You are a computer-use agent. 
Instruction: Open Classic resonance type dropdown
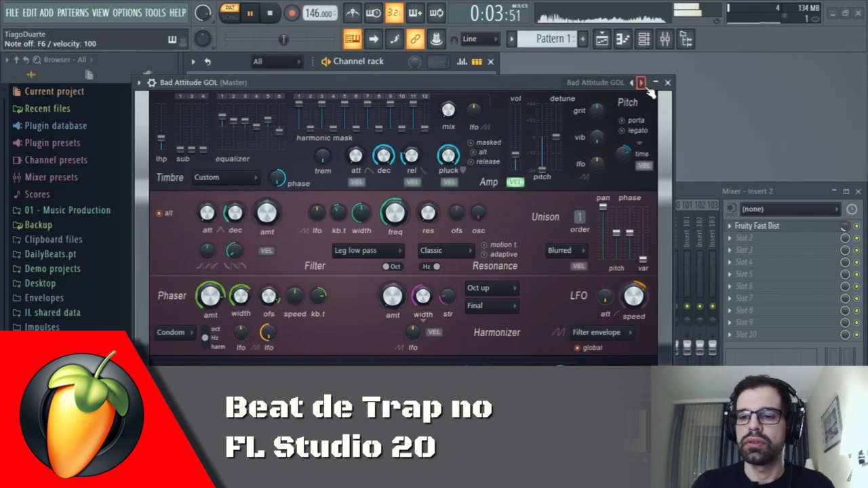[446, 251]
